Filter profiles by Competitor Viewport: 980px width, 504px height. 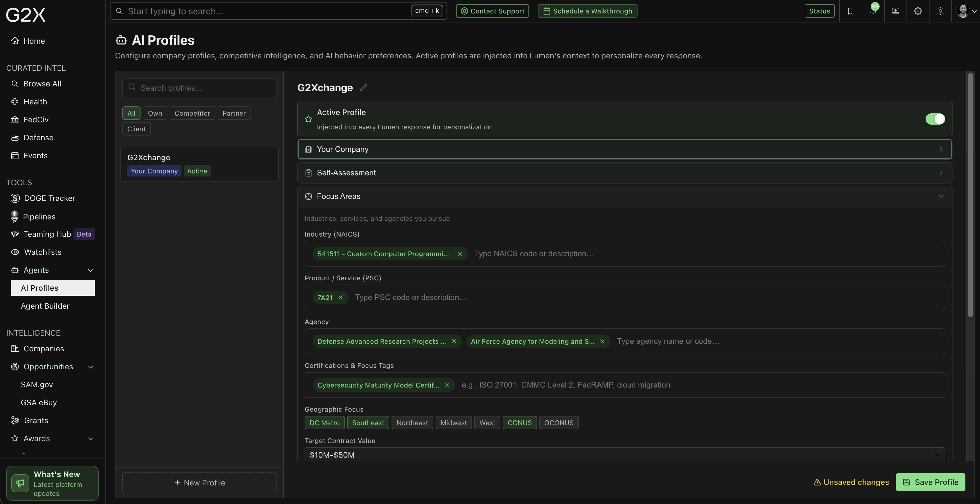192,113
